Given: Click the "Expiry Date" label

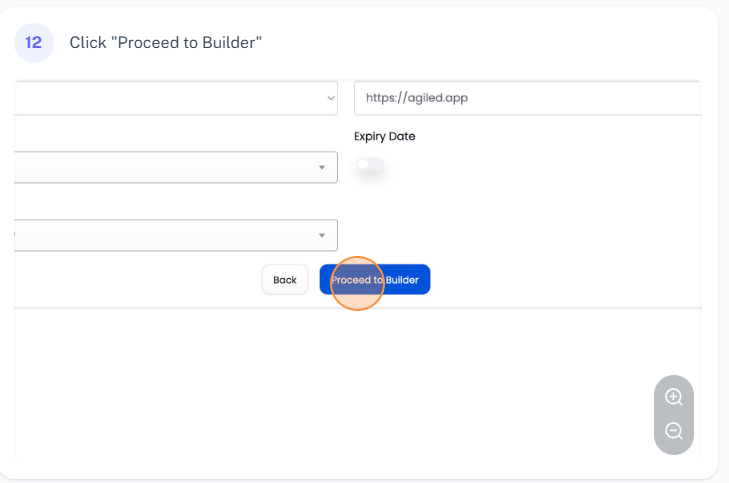Looking at the screenshot, I should click(384, 136).
